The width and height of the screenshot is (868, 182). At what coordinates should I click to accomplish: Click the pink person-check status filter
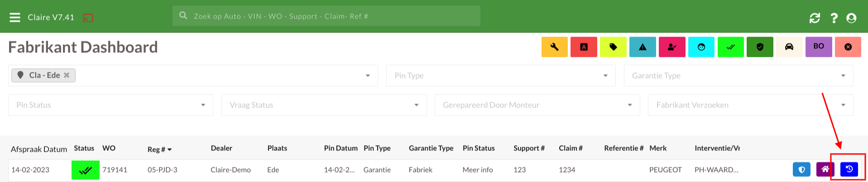click(x=672, y=47)
